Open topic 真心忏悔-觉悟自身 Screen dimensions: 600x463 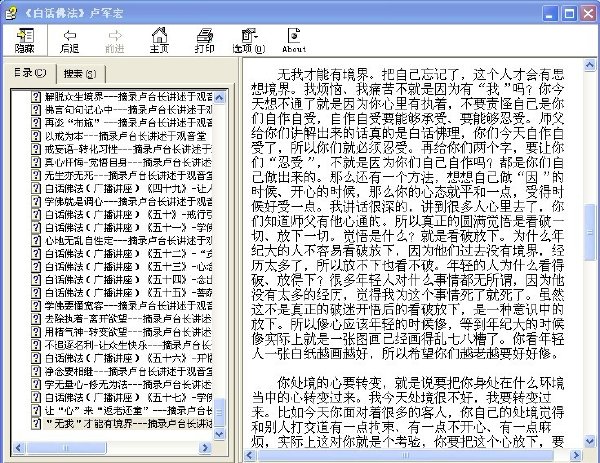128,162
